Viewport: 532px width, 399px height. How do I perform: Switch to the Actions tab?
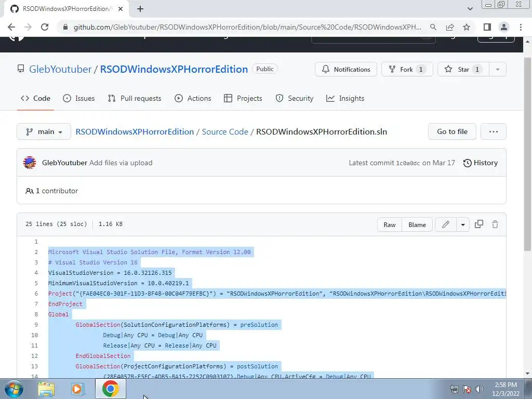pos(193,98)
